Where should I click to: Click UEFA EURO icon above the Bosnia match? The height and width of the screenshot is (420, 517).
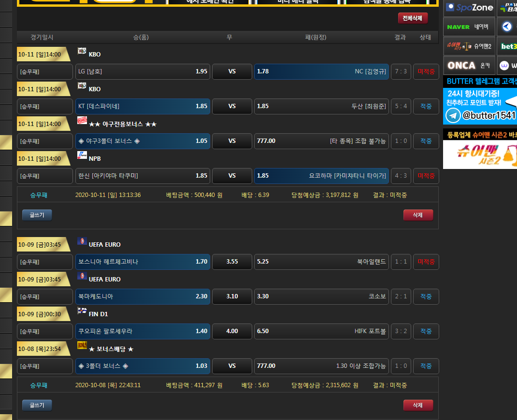click(x=82, y=241)
